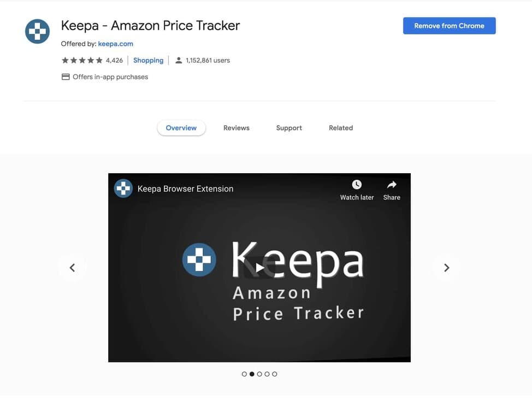
Task: Go to previous slide with left chevron
Action: [x=72, y=268]
